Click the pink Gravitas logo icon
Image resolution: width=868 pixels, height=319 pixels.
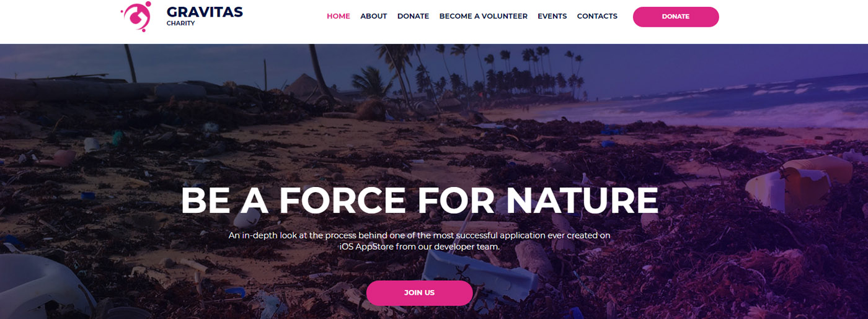(x=136, y=15)
